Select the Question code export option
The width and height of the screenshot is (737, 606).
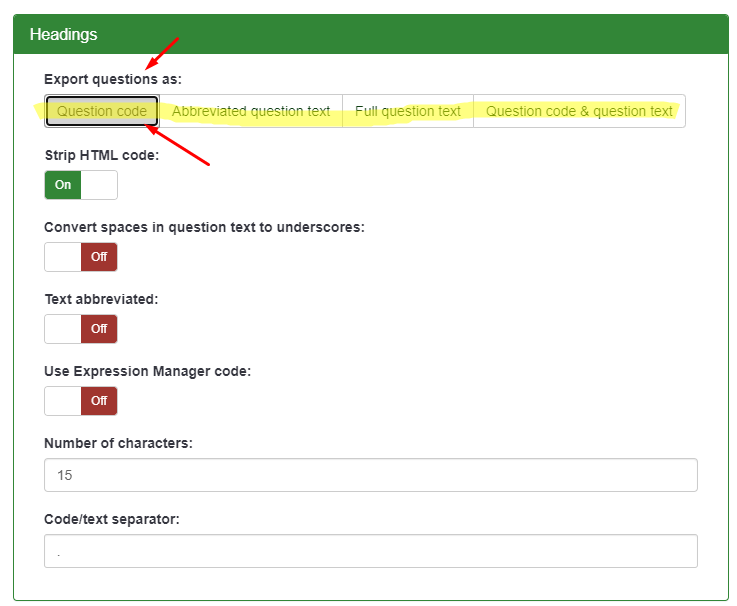pos(101,111)
